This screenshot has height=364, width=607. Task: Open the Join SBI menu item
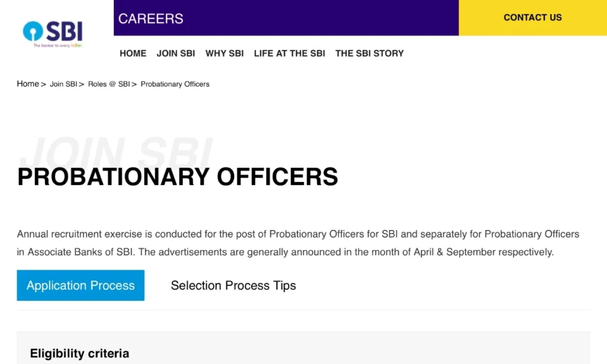pyautogui.click(x=175, y=53)
